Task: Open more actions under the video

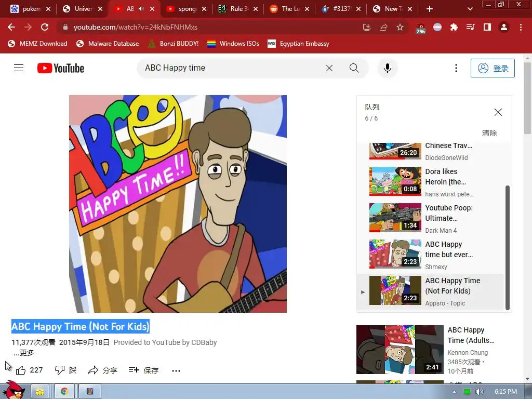Action: pos(176,370)
